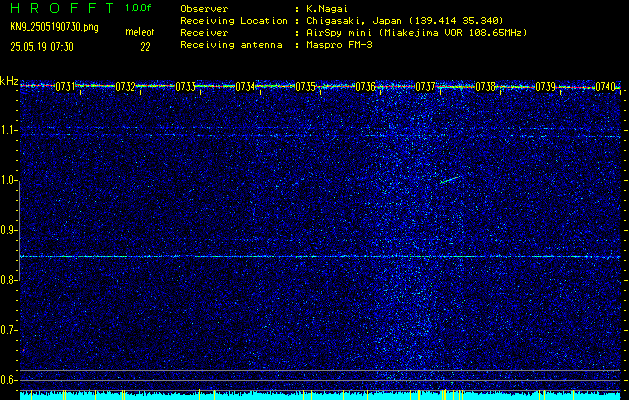Viewport: 629px width, 400px height.
Task: Select the 0.8 frequency axis label
Action: tap(9, 280)
